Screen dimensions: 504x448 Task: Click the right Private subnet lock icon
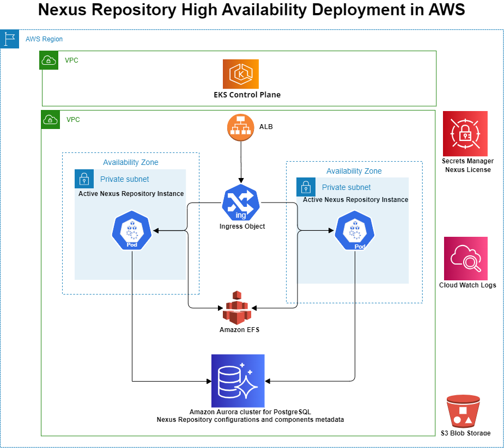306,187
